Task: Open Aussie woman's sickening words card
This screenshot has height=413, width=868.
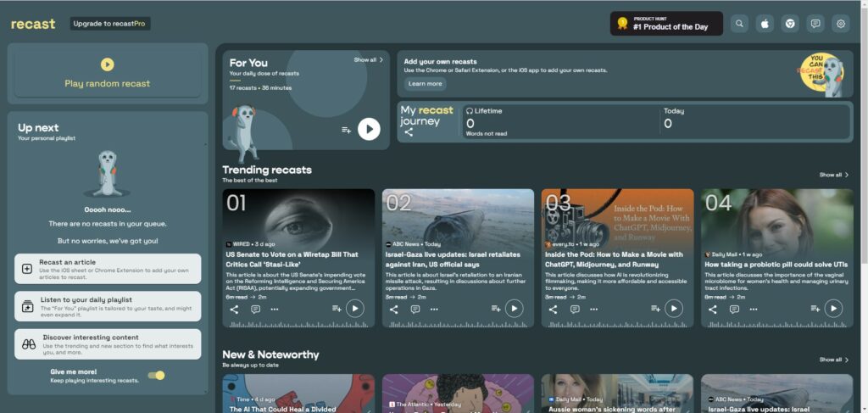Action: tap(617, 393)
